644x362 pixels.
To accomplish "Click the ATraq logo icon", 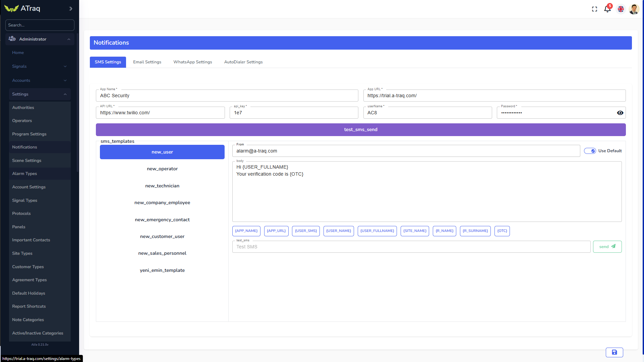I will pos(11,9).
